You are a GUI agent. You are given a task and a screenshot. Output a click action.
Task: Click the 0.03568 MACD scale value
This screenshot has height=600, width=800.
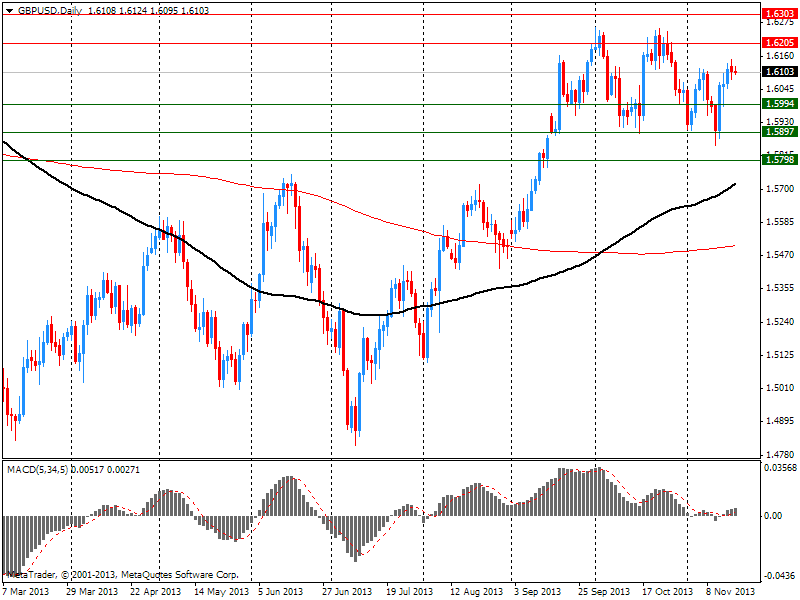(x=778, y=467)
